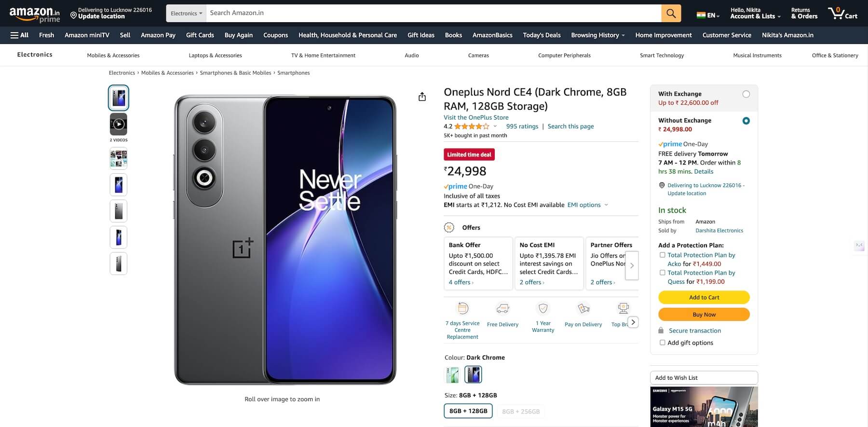
Task: Open the Browsing History dropdown
Action: pos(597,35)
